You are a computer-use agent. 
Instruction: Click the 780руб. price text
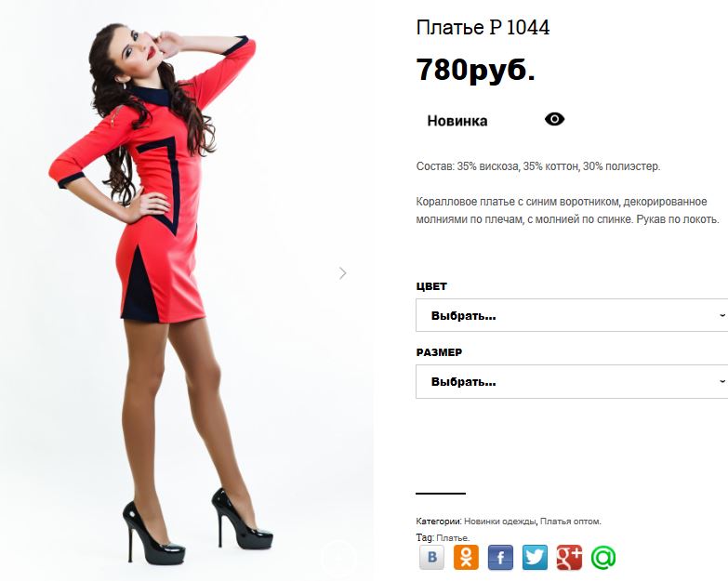coord(476,70)
